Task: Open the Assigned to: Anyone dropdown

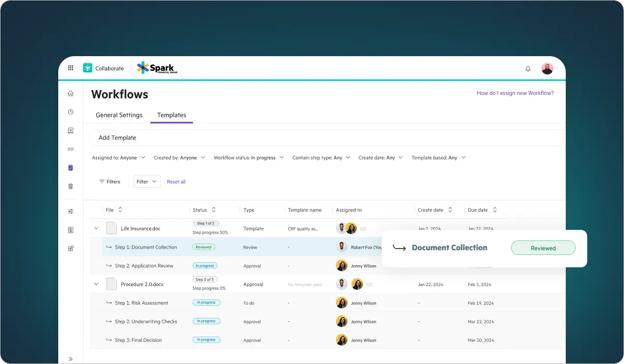Action: point(119,158)
